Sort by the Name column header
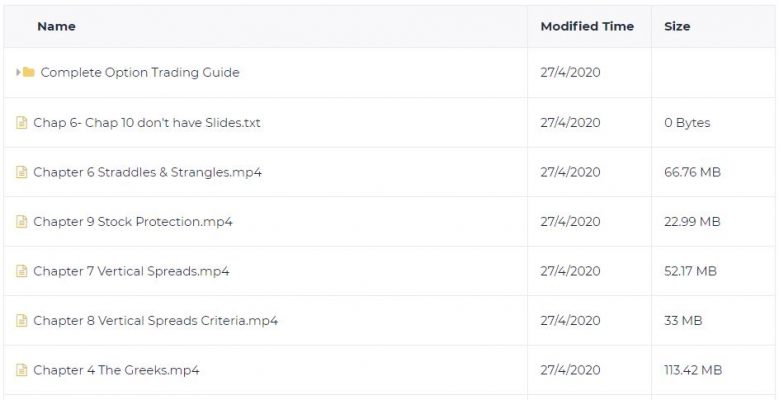This screenshot has height=400, width=779. [x=56, y=26]
